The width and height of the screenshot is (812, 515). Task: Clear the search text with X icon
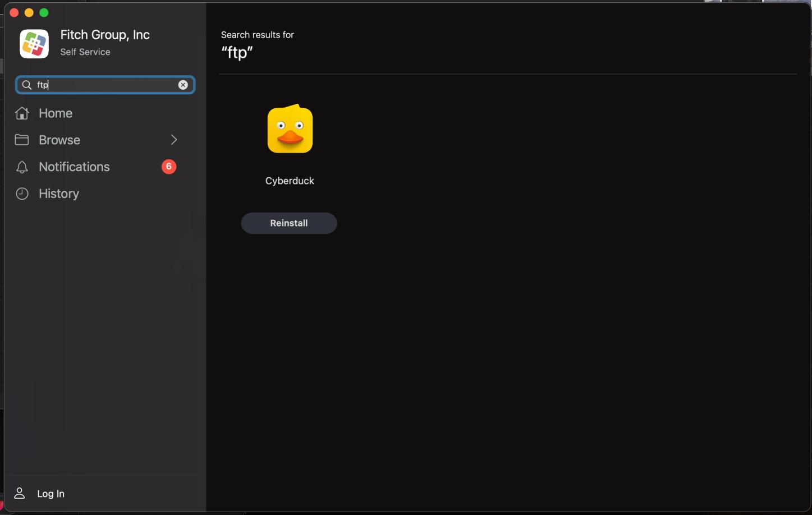[x=183, y=85]
